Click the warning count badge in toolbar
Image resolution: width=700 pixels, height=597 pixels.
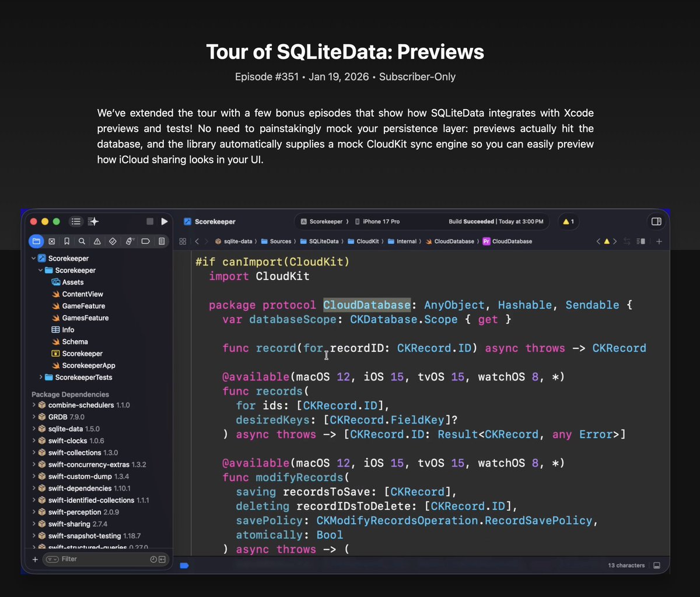point(569,222)
